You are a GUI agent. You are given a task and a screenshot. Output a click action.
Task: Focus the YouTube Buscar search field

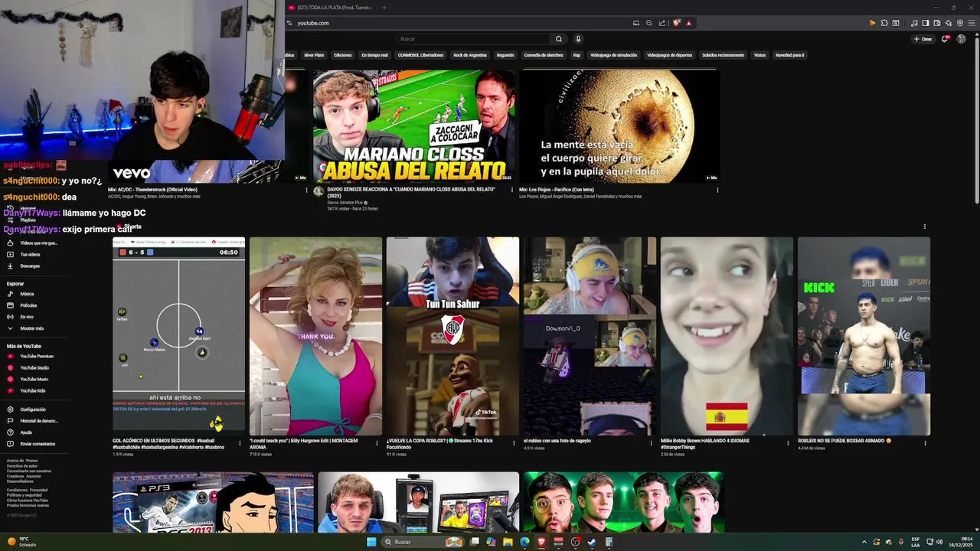point(473,39)
